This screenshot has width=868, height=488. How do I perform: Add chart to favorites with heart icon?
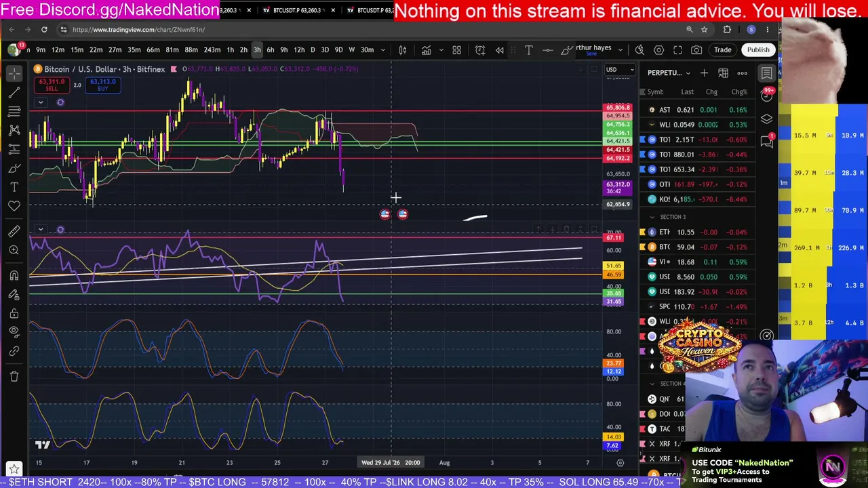tap(14, 206)
